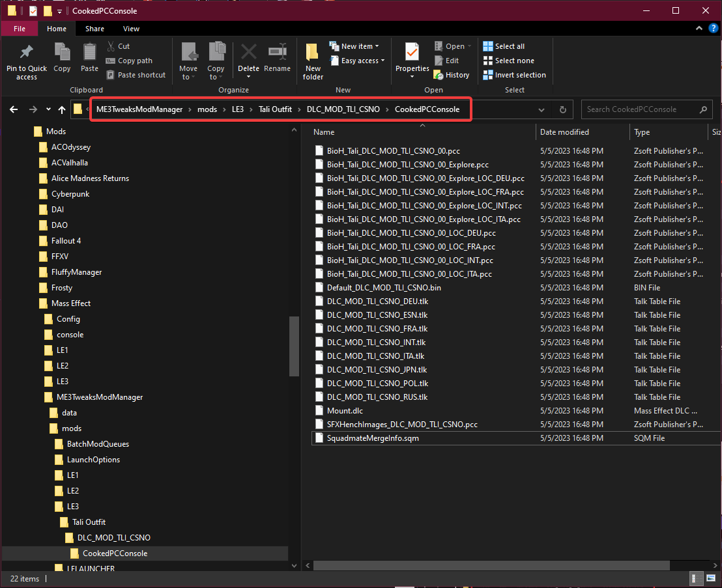Switch to details view icon in status bar
This screenshot has width=722, height=588.
[x=696, y=578]
